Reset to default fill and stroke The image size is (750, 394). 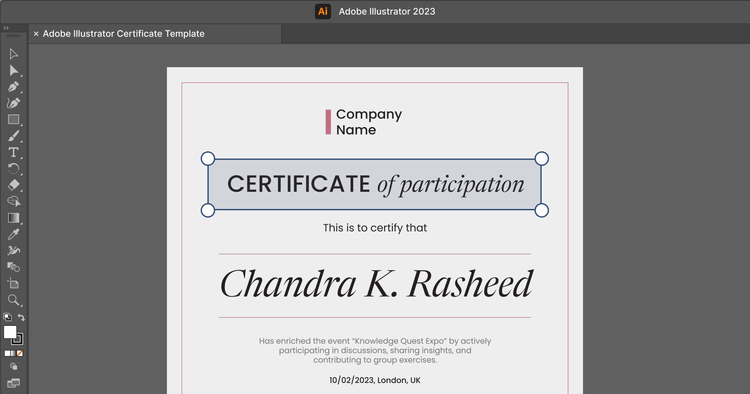7,317
